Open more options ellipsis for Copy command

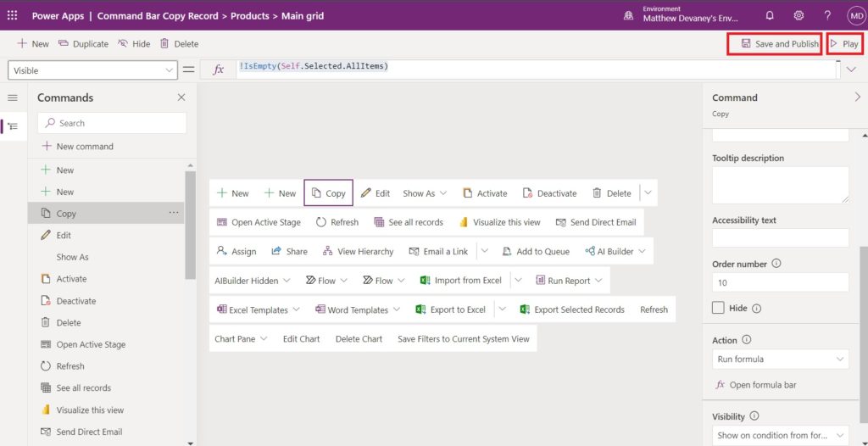(x=174, y=213)
